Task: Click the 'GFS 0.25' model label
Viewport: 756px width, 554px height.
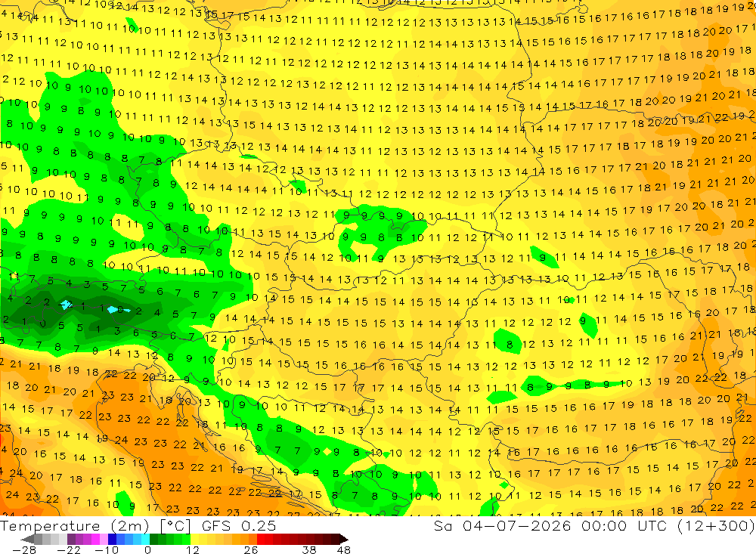Action: [239, 526]
